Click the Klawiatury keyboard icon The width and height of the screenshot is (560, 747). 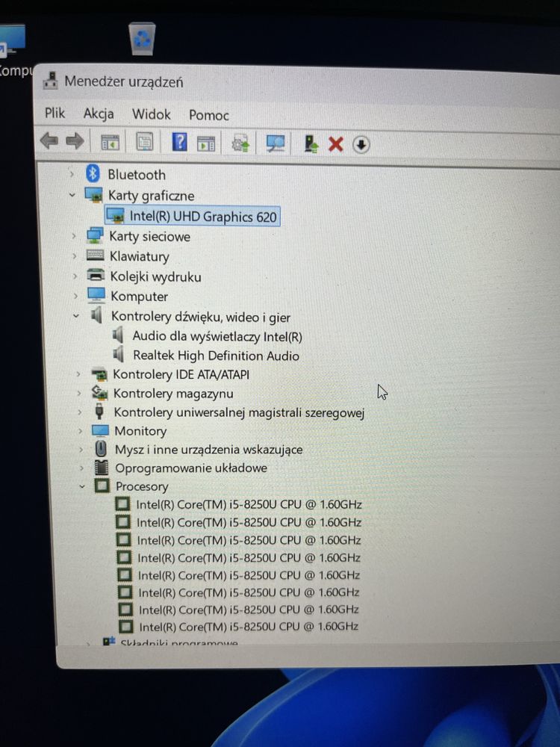pos(96,255)
